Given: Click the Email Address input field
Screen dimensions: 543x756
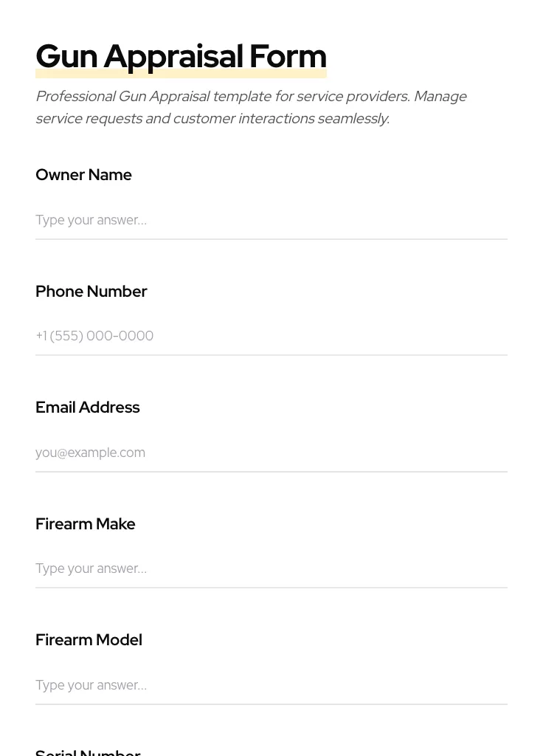Looking at the screenshot, I should [271, 453].
